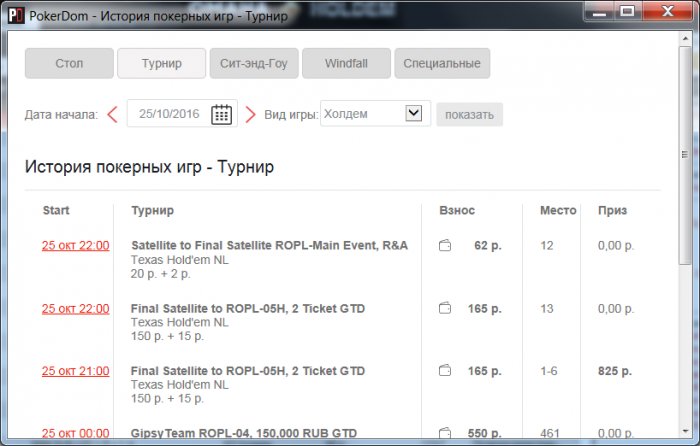The image size is (700, 446).
Task: Click the 1-6 place value
Action: (549, 371)
